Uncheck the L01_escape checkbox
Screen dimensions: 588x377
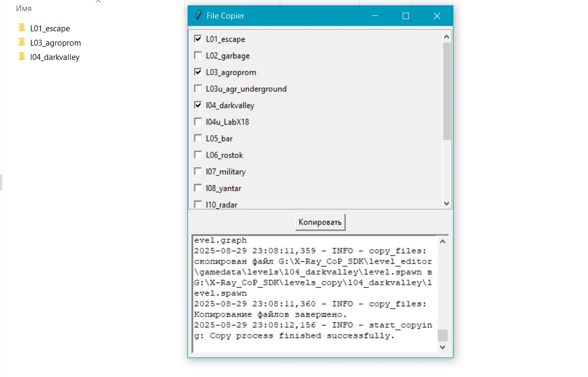point(198,39)
